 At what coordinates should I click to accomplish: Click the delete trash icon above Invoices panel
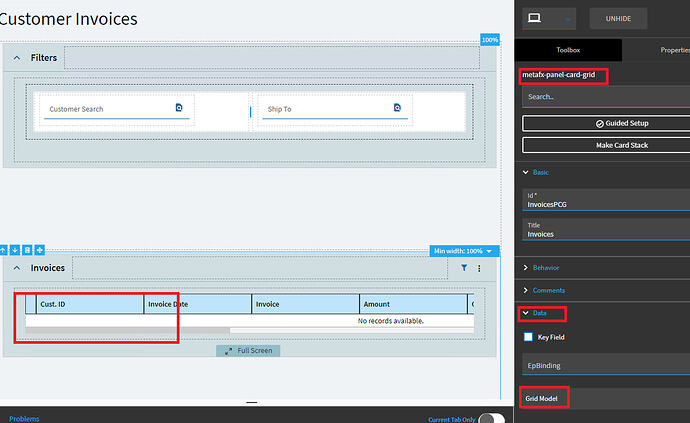(27, 250)
